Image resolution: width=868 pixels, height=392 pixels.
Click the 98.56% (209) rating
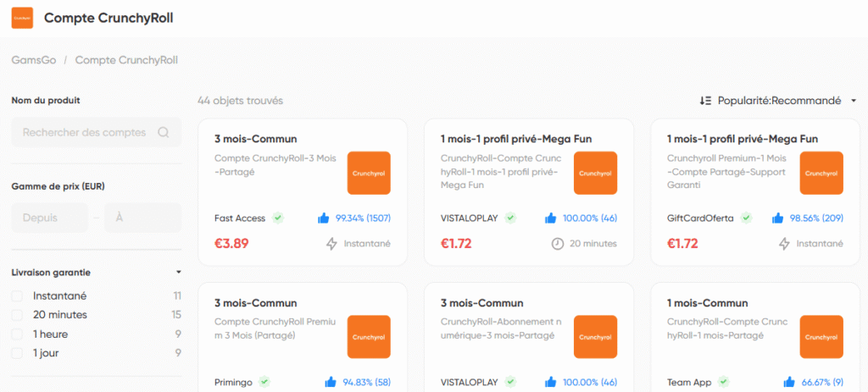[x=816, y=218]
